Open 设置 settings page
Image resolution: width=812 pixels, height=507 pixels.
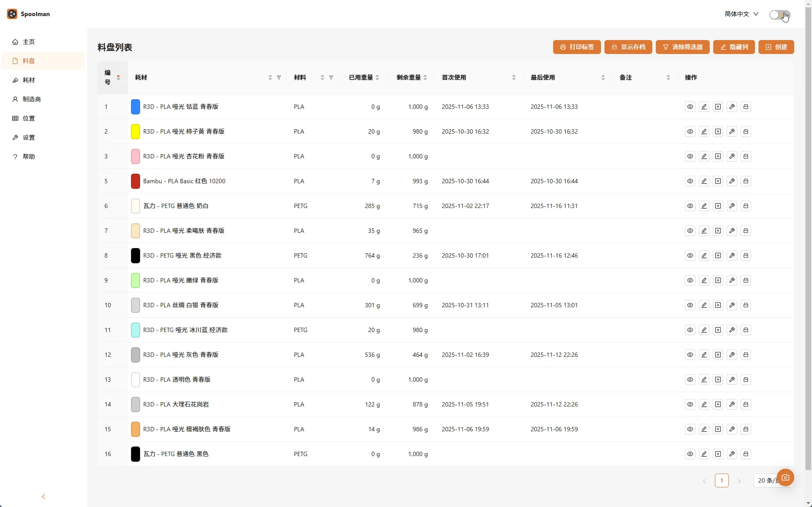click(43, 138)
